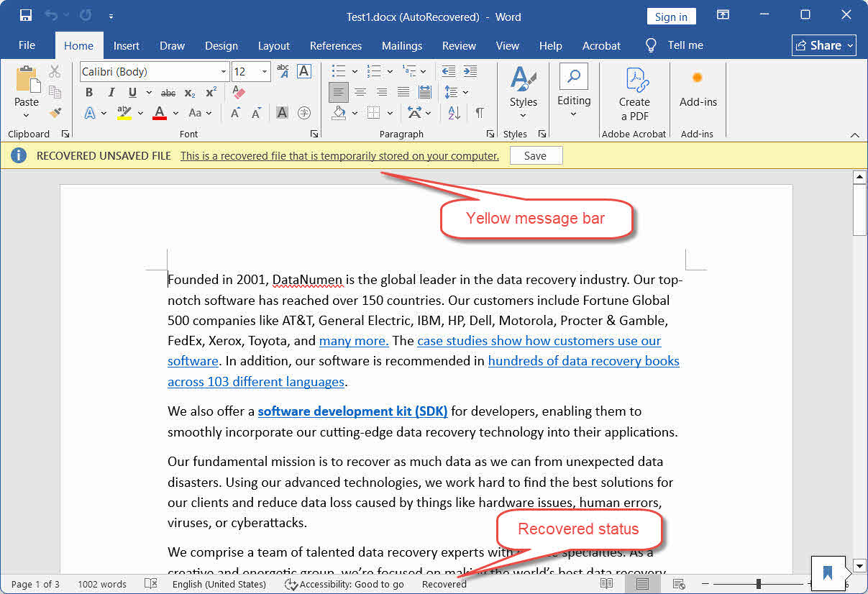Toggle Subscript formatting
The width and height of the screenshot is (868, 594).
click(x=190, y=93)
